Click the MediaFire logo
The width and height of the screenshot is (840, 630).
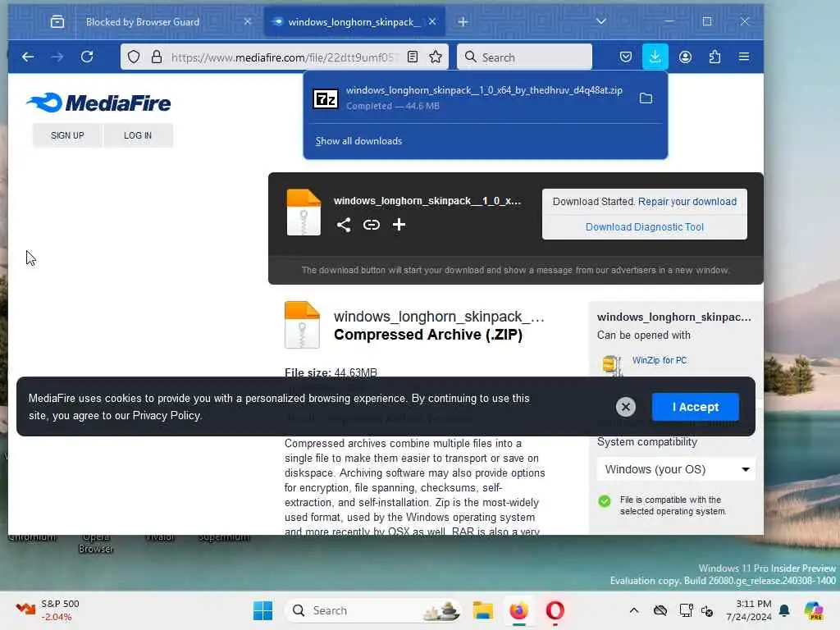click(98, 103)
